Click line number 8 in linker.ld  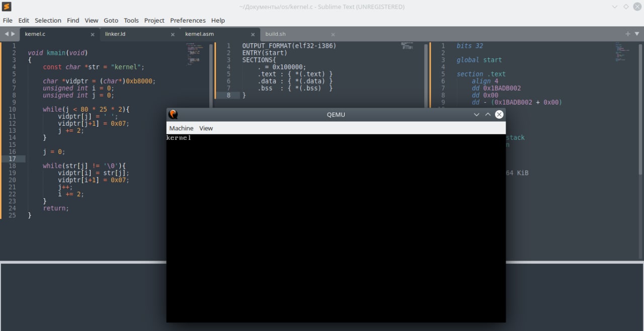pyautogui.click(x=228, y=95)
